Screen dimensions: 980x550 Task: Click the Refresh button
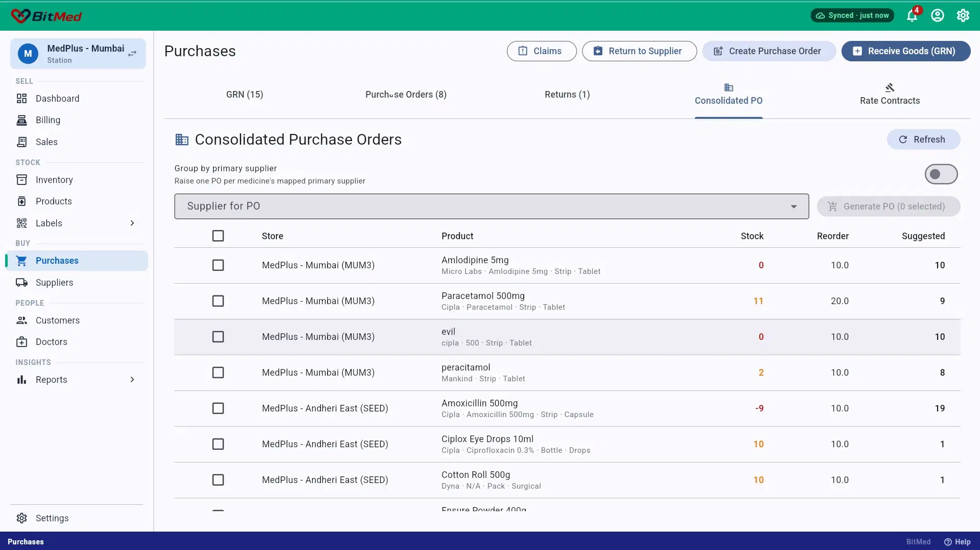tap(923, 140)
